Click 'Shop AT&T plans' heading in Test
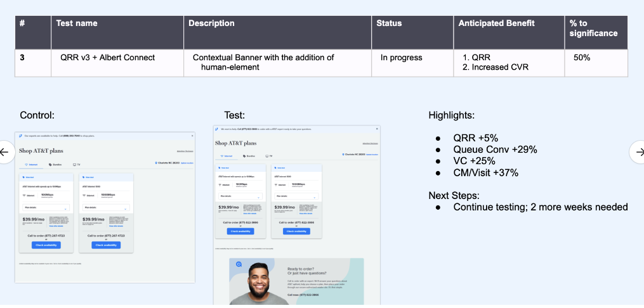Image resolution: width=644 pixels, height=308 pixels. pos(236,143)
